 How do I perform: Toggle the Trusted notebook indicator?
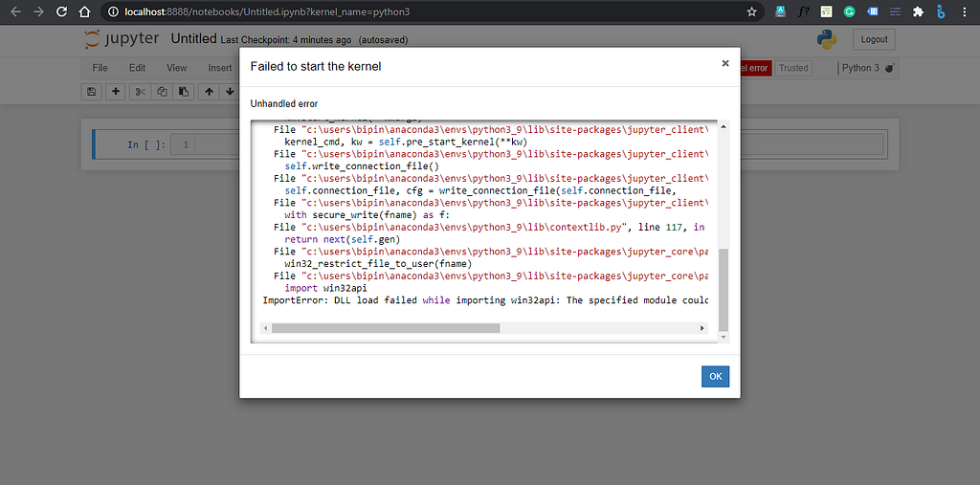coord(793,68)
